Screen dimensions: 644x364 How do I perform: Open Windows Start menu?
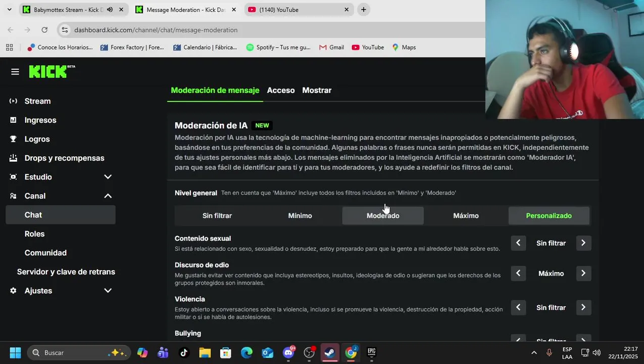tap(15, 352)
